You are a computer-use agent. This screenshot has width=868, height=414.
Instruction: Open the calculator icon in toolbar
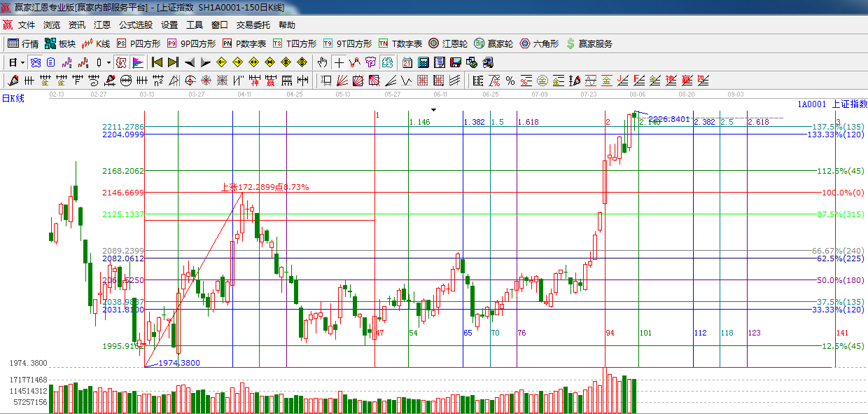tap(423, 62)
